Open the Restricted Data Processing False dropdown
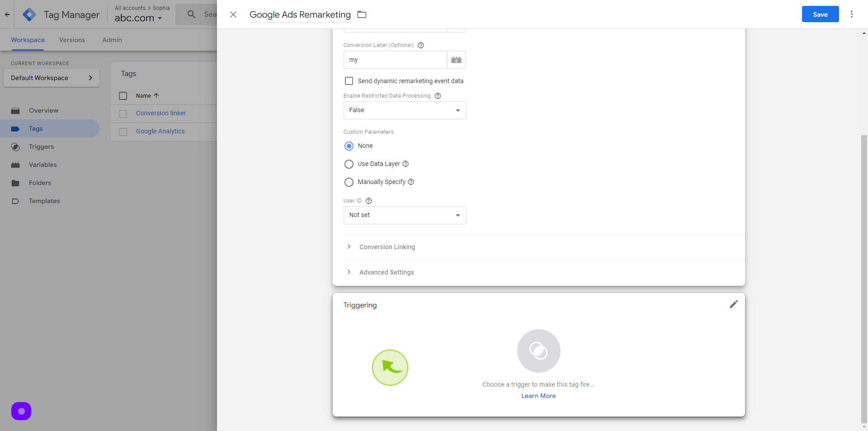Screen dimensions: 868x431 405,110
